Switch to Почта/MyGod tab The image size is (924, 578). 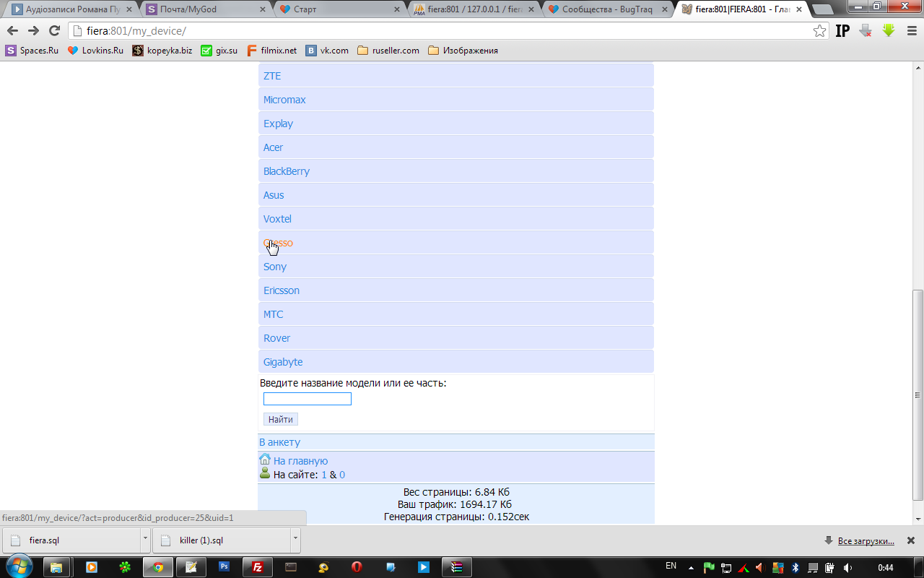(206, 9)
